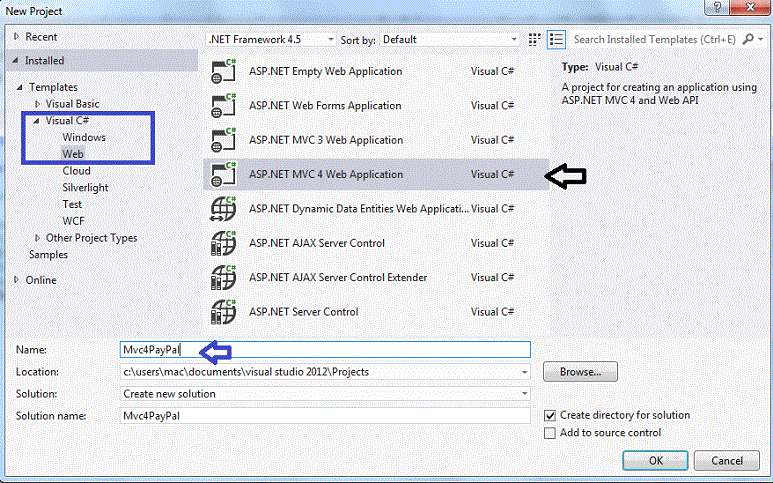
Task: Click the ASP.NET MVC 3 Web Application icon
Action: (223, 140)
